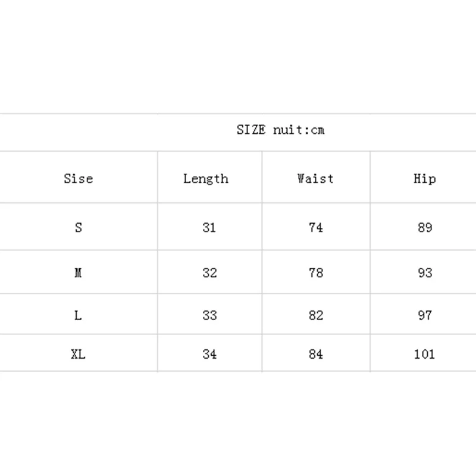Click the waist value 84 cell

tap(316, 354)
